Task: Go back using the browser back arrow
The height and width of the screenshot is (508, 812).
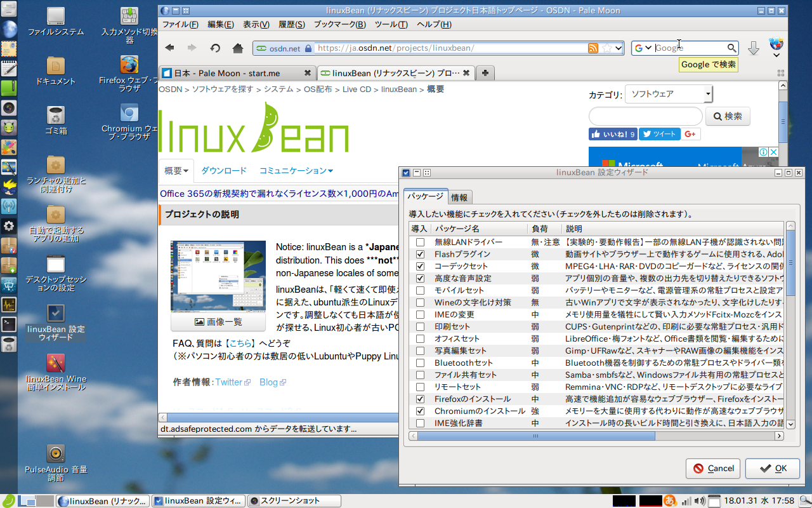Action: pos(169,47)
